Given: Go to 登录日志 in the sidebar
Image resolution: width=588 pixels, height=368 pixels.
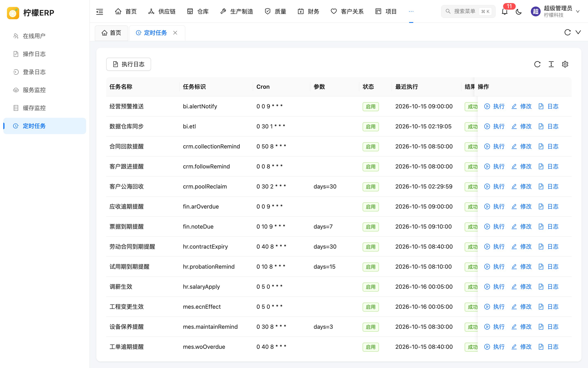Looking at the screenshot, I should point(45,72).
